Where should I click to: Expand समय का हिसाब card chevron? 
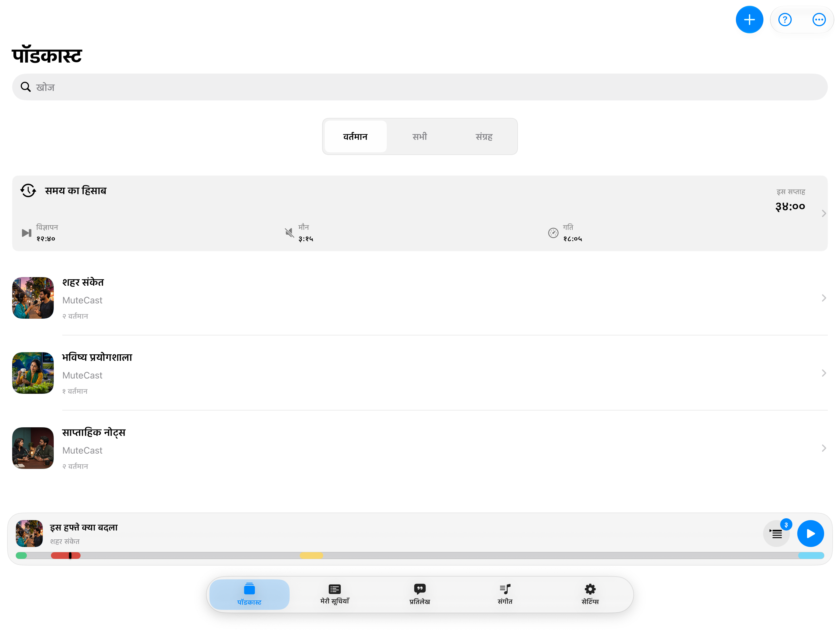pyautogui.click(x=823, y=213)
